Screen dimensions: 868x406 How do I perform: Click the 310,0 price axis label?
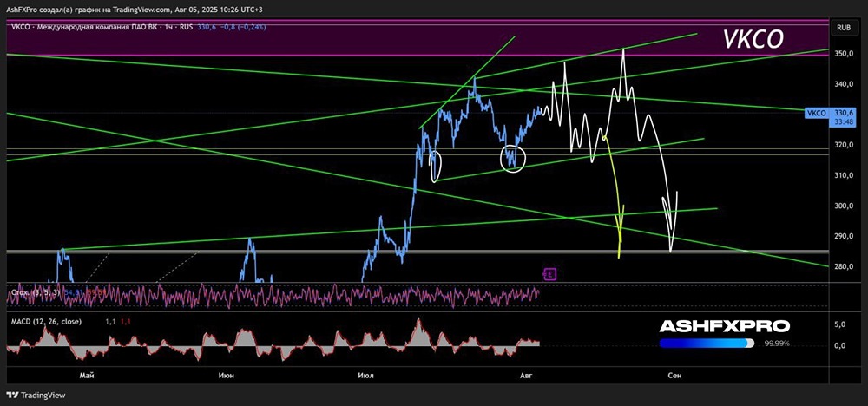pos(844,175)
